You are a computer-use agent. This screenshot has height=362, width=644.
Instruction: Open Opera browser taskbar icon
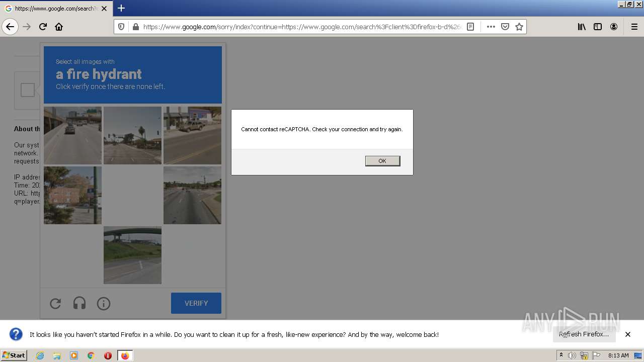coord(108,355)
